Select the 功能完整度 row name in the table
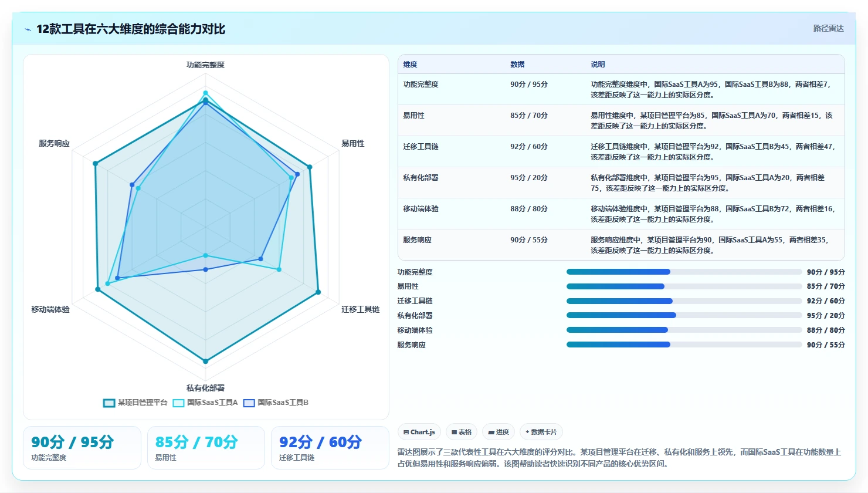Viewport: 868px width, 493px height. pyautogui.click(x=421, y=85)
